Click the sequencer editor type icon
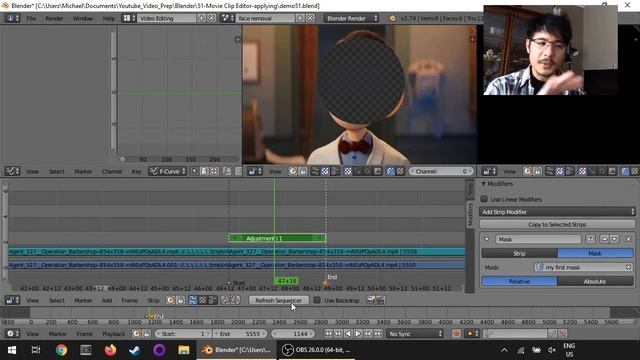This screenshot has width=640, height=360. (x=12, y=300)
